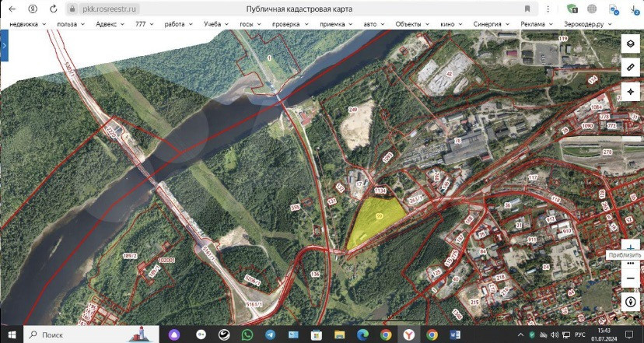Screen dimensions: 644x343
Task: Click parcel label '215' on the map
Action: coord(474,303)
